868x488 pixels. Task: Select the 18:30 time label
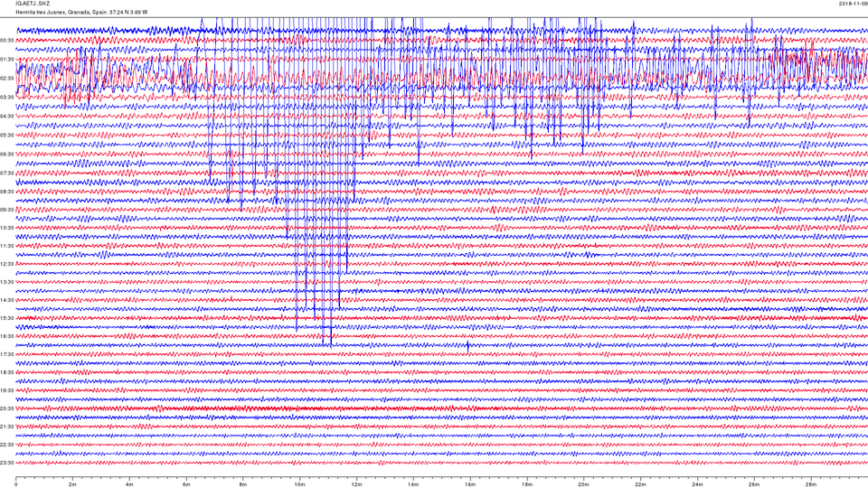[x=7, y=372]
